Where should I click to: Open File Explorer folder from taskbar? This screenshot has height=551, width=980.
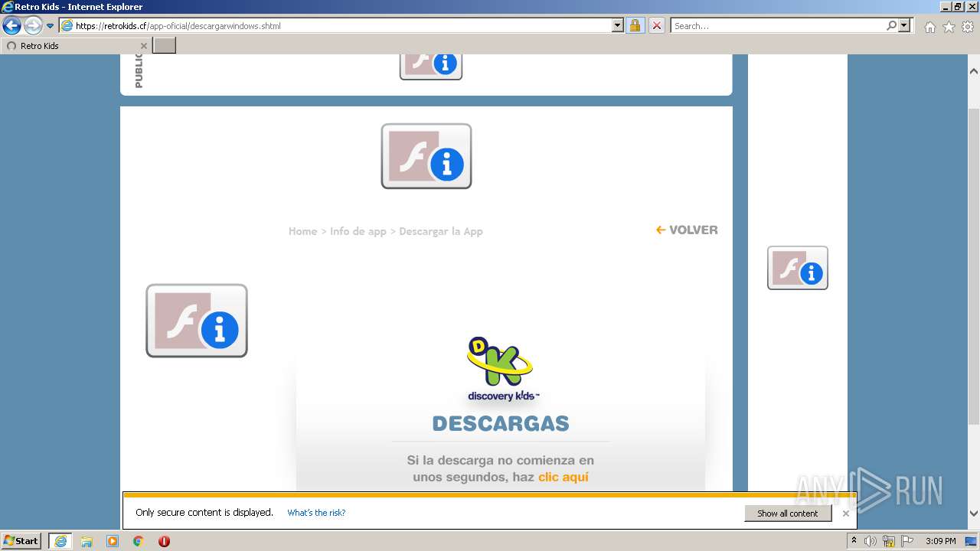[87, 541]
